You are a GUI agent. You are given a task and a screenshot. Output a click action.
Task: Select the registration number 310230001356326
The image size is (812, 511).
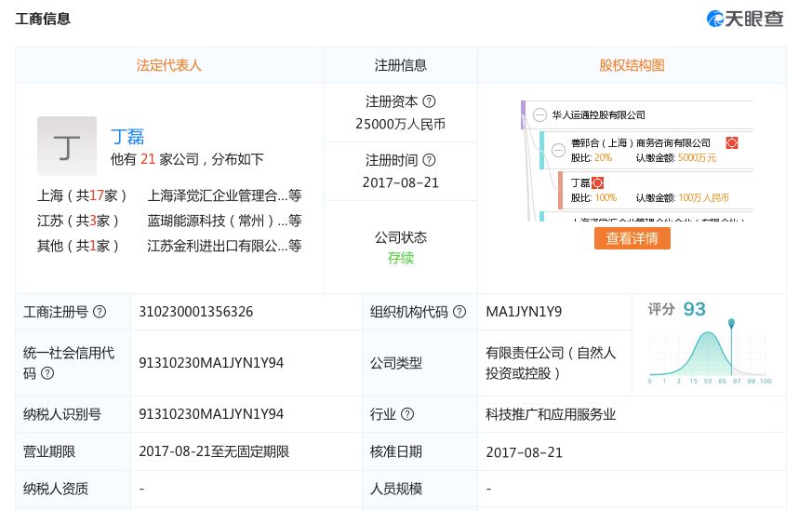pyautogui.click(x=195, y=312)
